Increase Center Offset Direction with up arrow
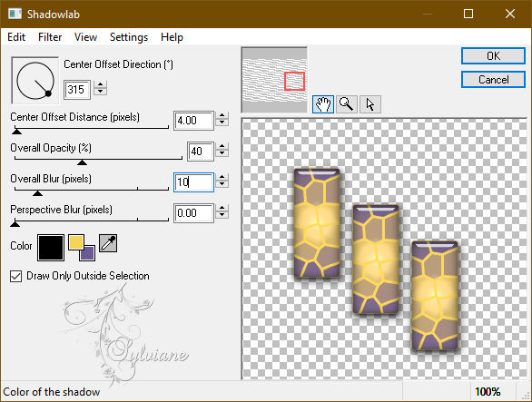Viewport: 532px width, 402px height. 101,84
